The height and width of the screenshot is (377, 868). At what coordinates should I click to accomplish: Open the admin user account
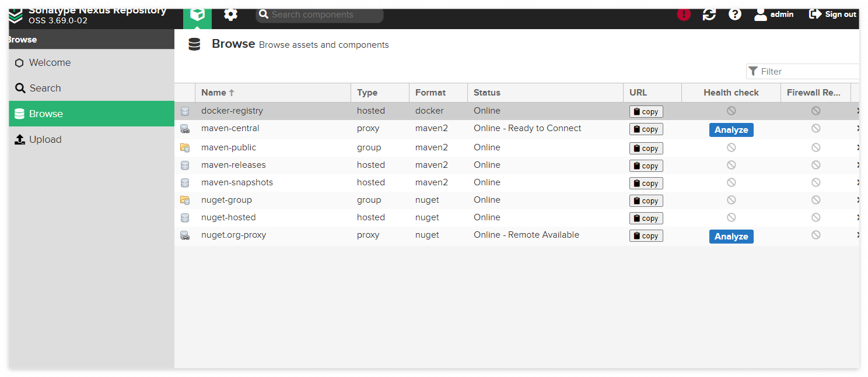point(773,15)
